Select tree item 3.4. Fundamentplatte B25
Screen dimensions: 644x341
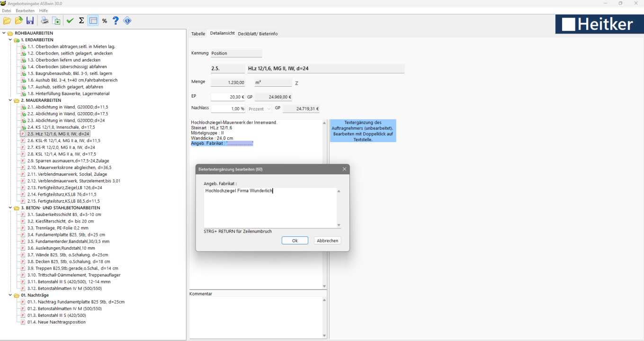[66, 234]
